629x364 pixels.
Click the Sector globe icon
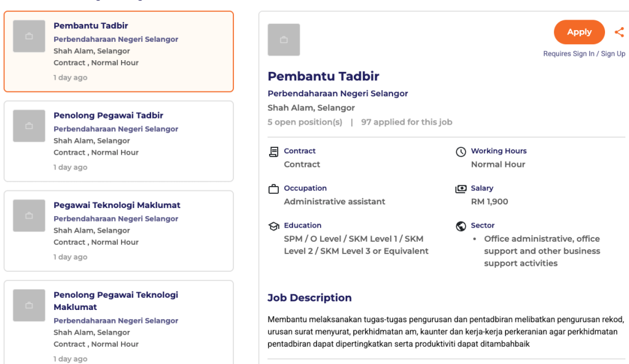[461, 227]
